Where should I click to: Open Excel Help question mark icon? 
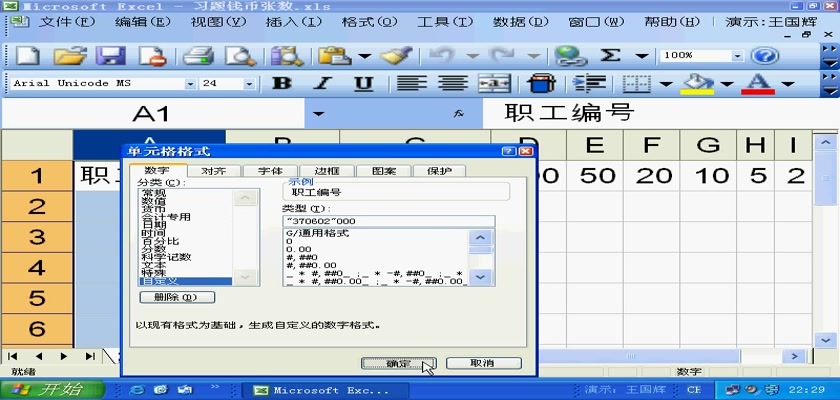pos(765,56)
